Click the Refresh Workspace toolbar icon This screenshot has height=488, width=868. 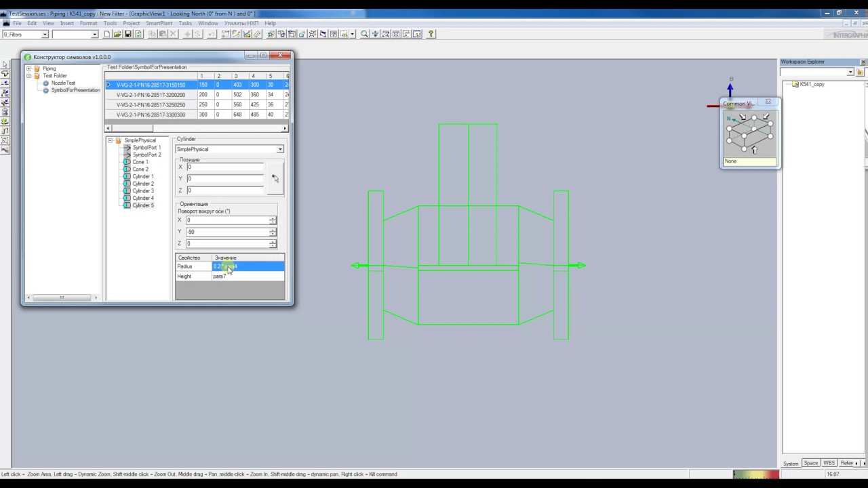(x=138, y=34)
